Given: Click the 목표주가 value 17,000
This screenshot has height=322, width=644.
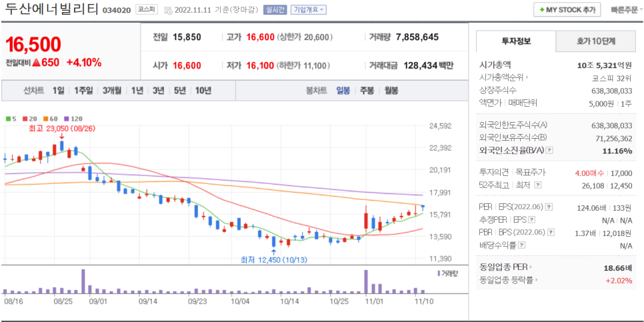Looking at the screenshot, I should click(x=622, y=173).
